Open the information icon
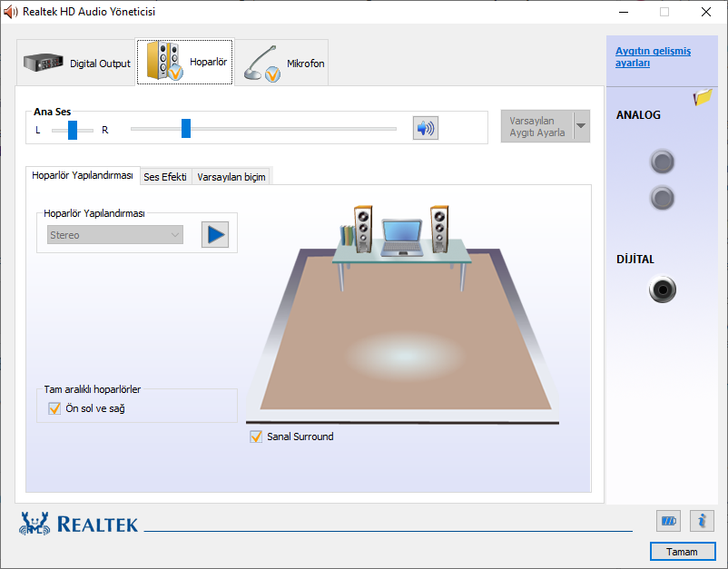 click(x=702, y=521)
